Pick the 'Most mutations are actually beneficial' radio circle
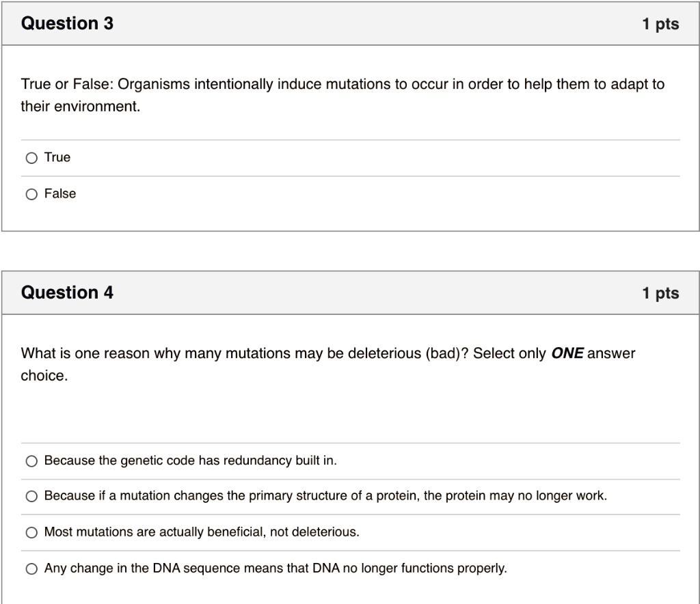The image size is (700, 604). click(31, 532)
